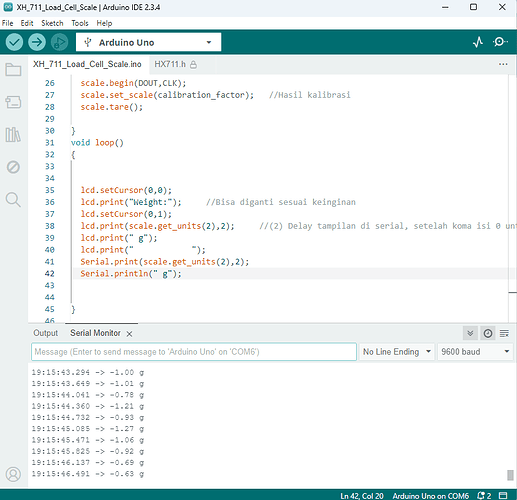Open the Sketch menu
The image size is (517, 500).
(52, 23)
